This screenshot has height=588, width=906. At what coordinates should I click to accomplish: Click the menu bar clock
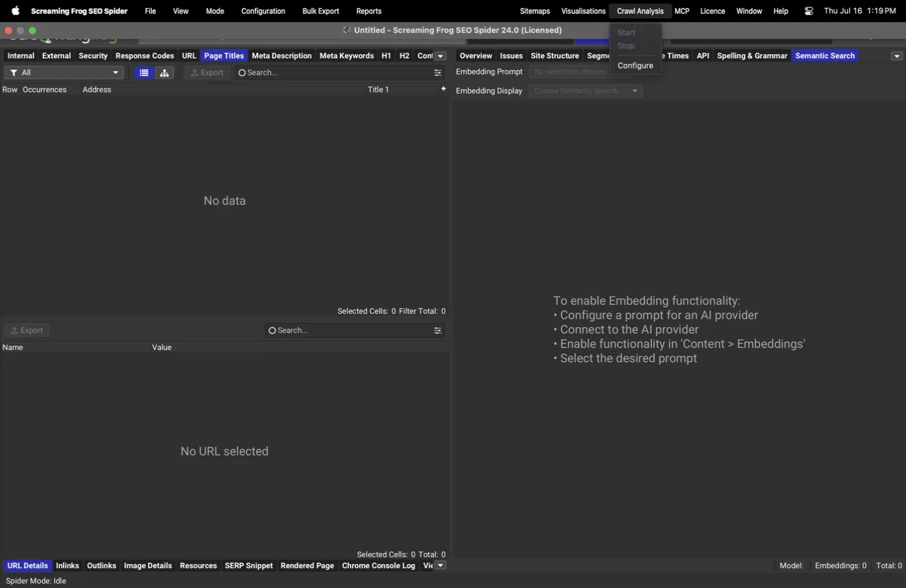coord(860,11)
